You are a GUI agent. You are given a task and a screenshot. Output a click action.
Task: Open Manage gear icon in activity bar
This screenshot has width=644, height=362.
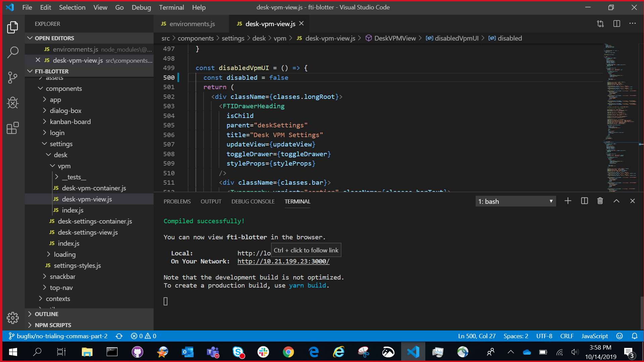pyautogui.click(x=13, y=317)
